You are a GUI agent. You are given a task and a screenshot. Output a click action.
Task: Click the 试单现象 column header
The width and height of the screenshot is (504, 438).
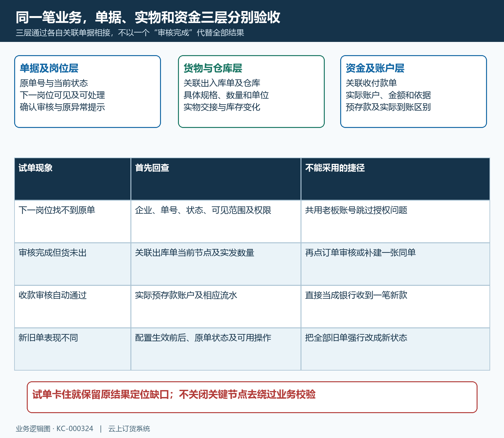point(72,179)
